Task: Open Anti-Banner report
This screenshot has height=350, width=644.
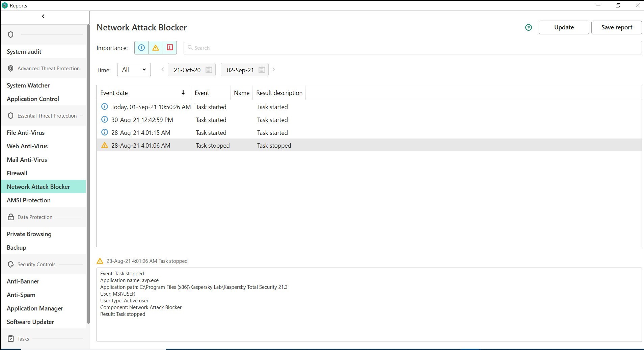Action: point(43,281)
